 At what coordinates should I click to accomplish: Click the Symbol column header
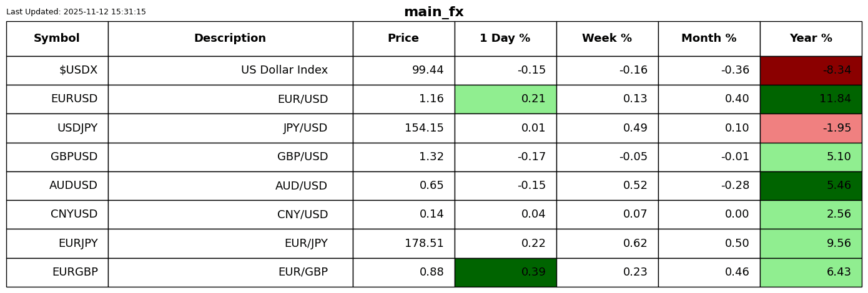pos(57,39)
